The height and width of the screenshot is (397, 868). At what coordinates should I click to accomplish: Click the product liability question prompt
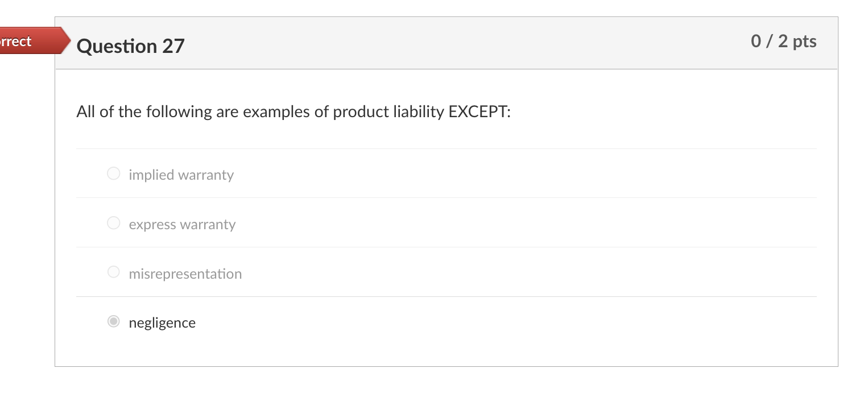[294, 111]
